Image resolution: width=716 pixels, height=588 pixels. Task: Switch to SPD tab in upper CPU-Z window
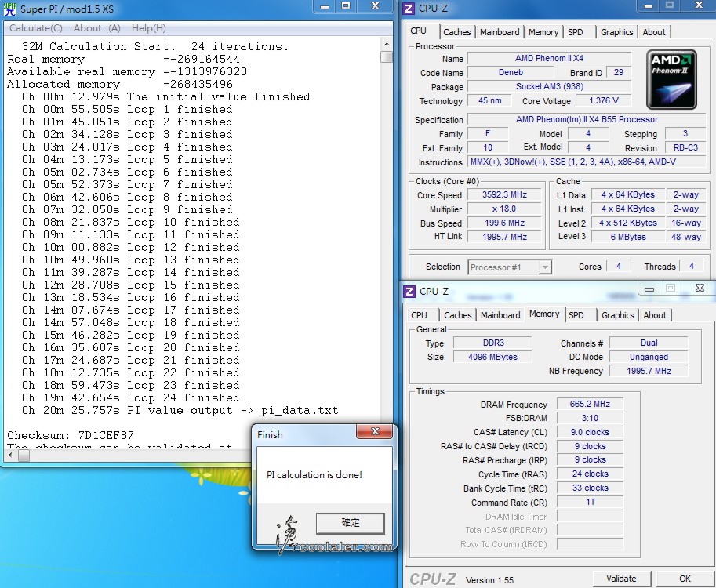[576, 32]
